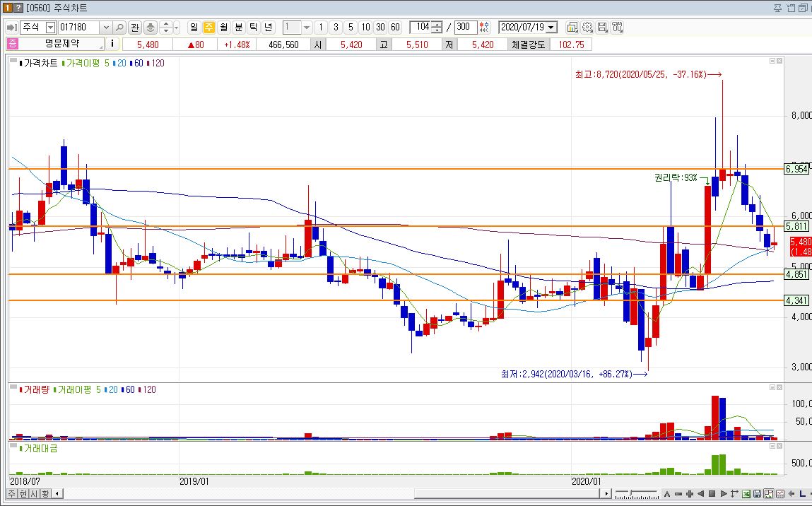812x506 pixels.
Task: Click the plus zoom-in icon at bottom
Action: pyautogui.click(x=690, y=494)
